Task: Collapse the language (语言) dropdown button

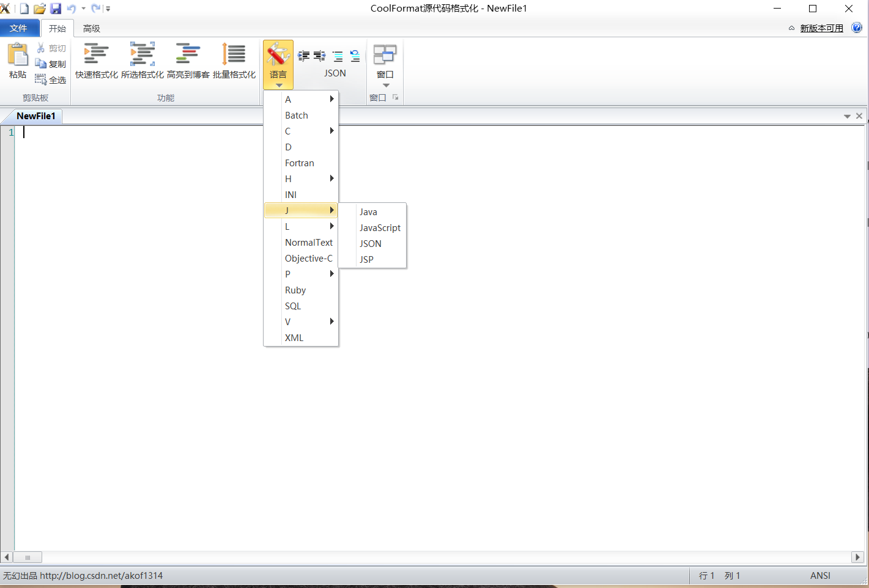Action: point(278,65)
